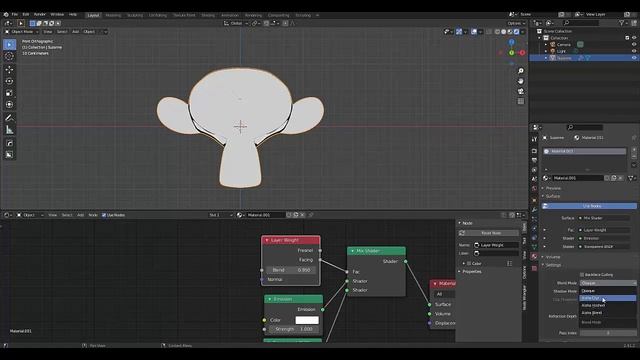Toggle viewport overlays button
This screenshot has height=360, width=640.
(473, 31)
